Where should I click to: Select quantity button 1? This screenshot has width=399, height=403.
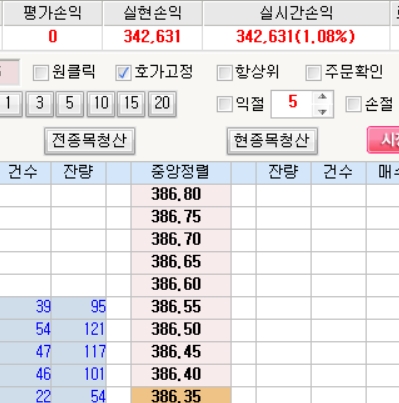10,103
